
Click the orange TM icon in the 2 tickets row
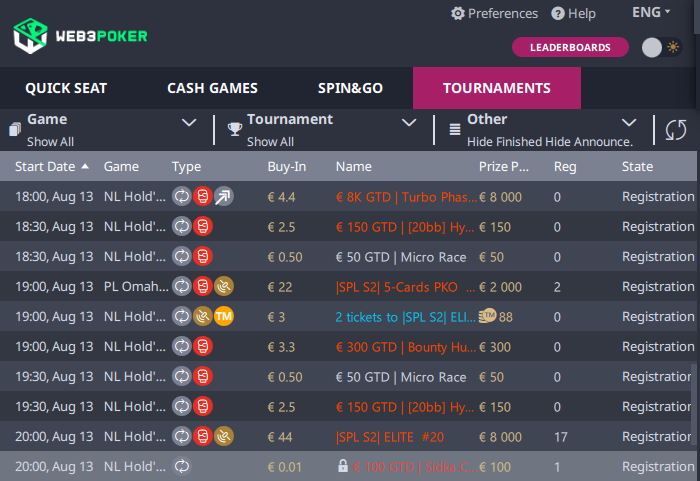pos(224,317)
